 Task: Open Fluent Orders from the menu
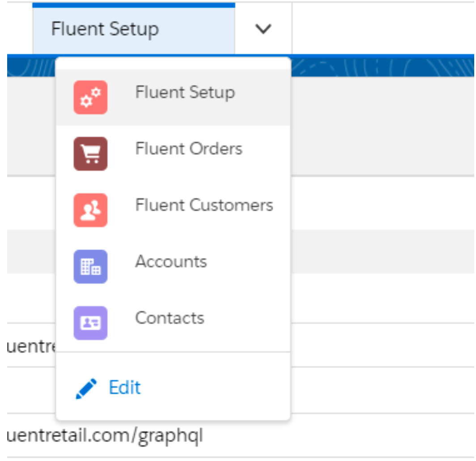click(188, 149)
